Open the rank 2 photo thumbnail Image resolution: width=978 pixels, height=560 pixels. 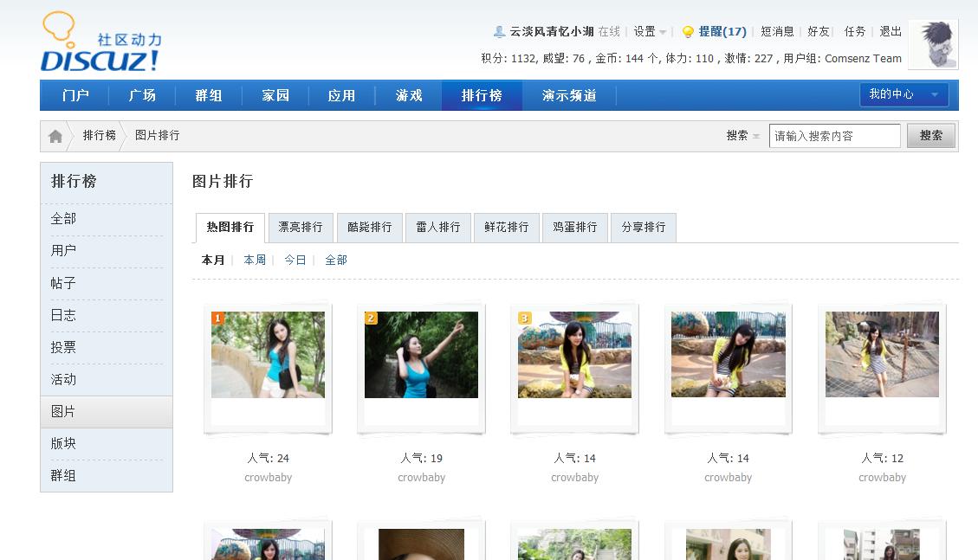coord(422,355)
